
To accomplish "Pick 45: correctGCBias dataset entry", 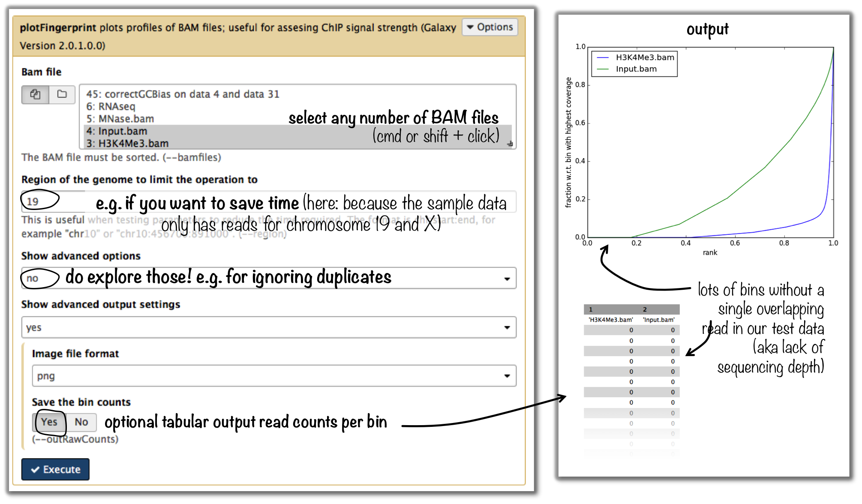I will coord(183,94).
